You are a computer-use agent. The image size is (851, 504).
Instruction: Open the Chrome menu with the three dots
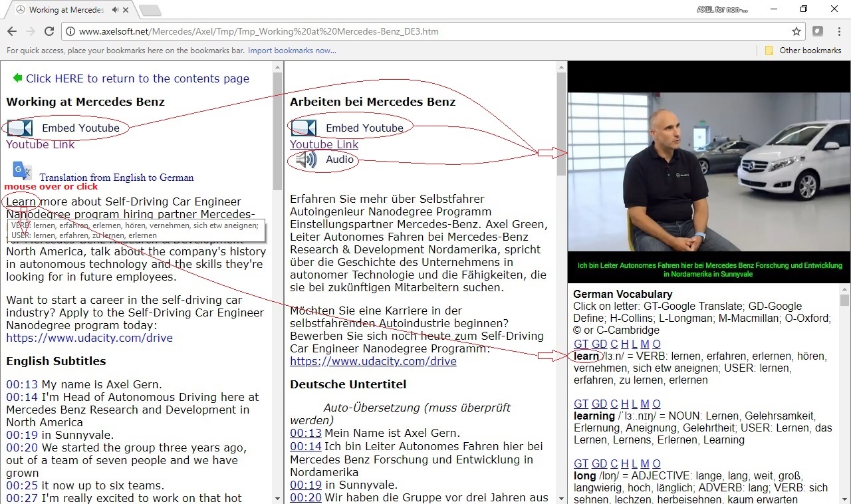click(838, 31)
